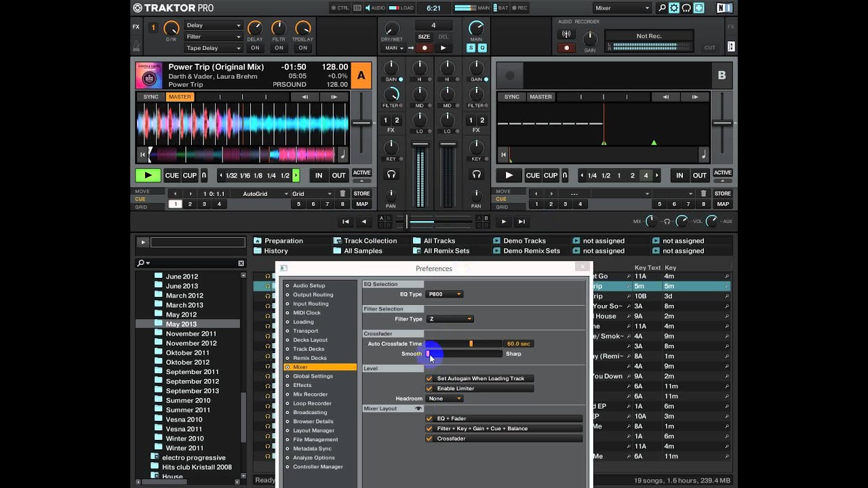Play deck A
This screenshot has width=868, height=488.
pos(147,176)
